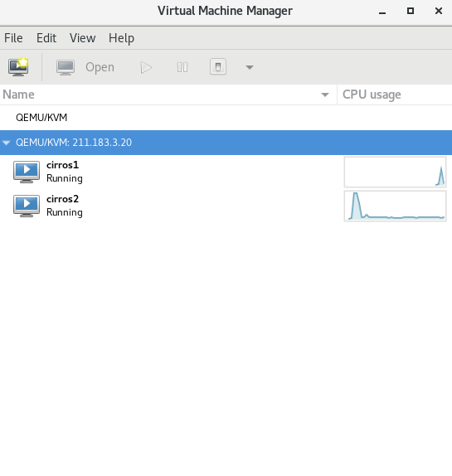Viewport: 452px width, 476px height.
Task: Select the cirros2 virtual machine name
Action: [x=62, y=199]
